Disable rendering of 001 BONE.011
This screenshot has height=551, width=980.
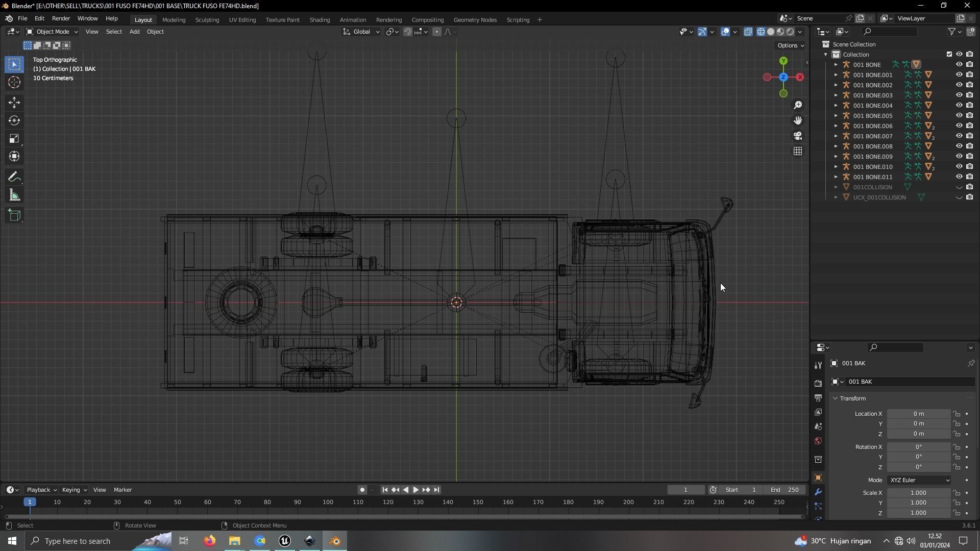click(x=969, y=177)
